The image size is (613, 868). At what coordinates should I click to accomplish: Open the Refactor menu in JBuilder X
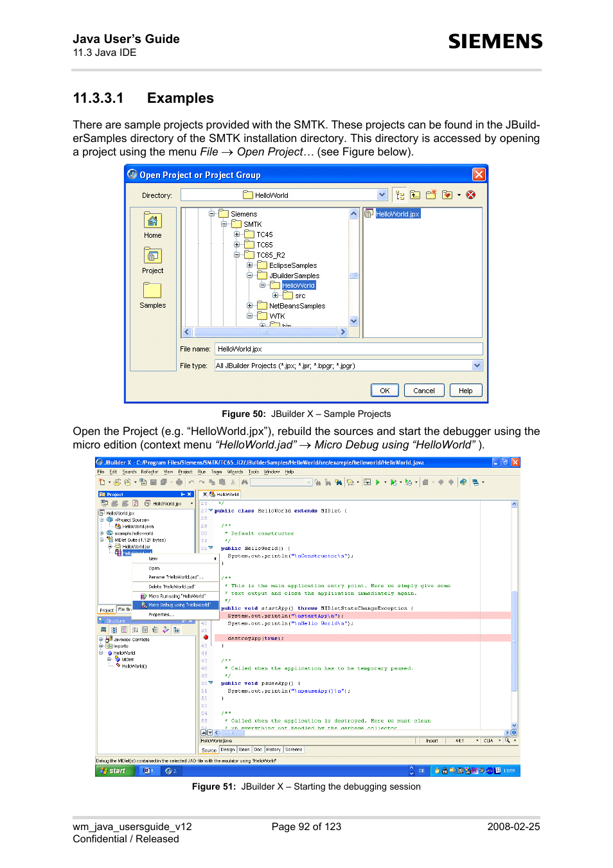point(150,472)
